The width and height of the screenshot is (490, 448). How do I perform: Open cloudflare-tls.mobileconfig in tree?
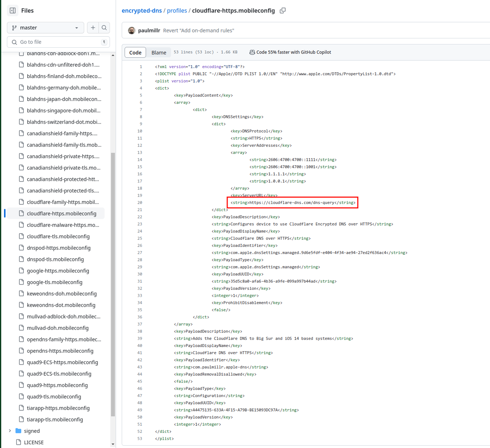tap(58, 236)
